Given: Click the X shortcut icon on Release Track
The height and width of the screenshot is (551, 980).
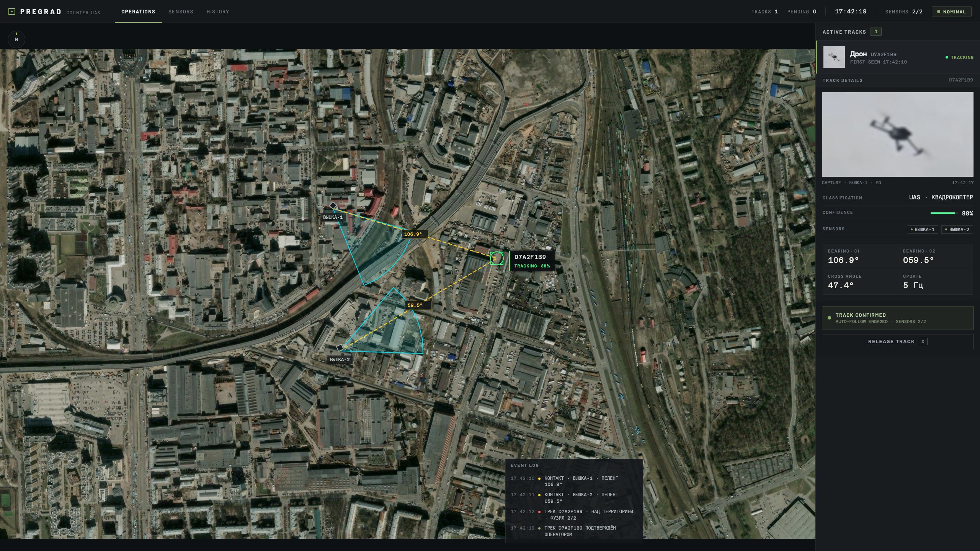Looking at the screenshot, I should pyautogui.click(x=923, y=341).
